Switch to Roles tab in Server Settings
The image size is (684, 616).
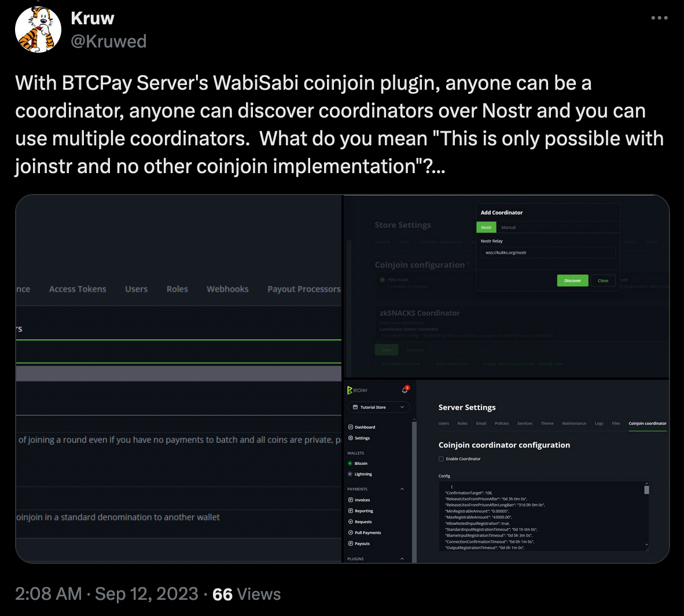coord(462,423)
